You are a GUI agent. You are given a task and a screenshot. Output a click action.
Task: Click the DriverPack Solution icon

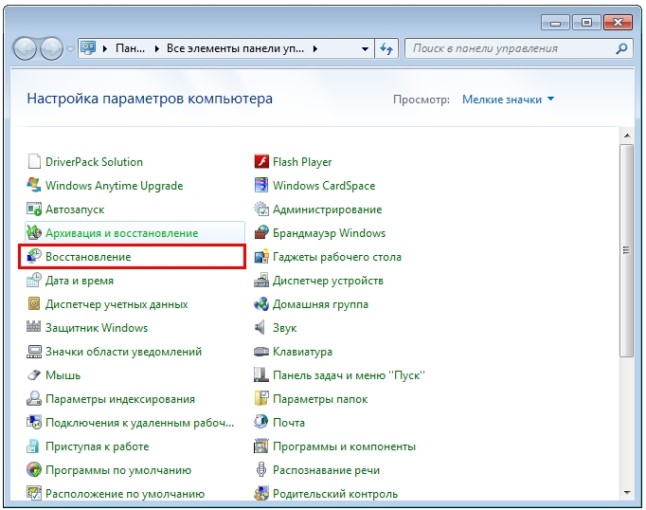click(34, 161)
